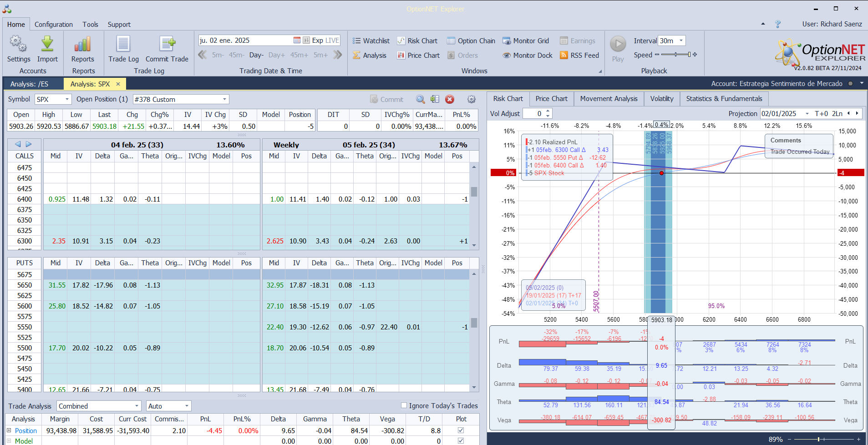Click the red delete position icon

[450, 99]
